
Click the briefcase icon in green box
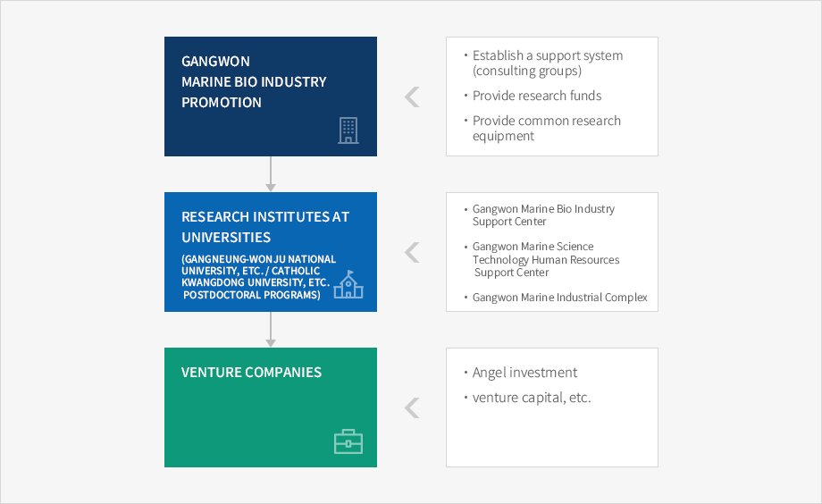click(348, 441)
